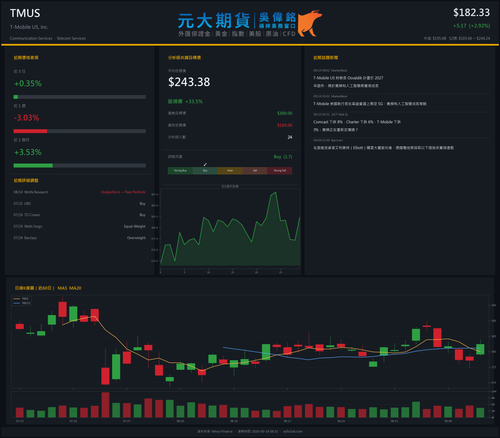The width and height of the screenshot is (500, 438).
Task: Click the Barclays rating row
Action: click(x=80, y=238)
